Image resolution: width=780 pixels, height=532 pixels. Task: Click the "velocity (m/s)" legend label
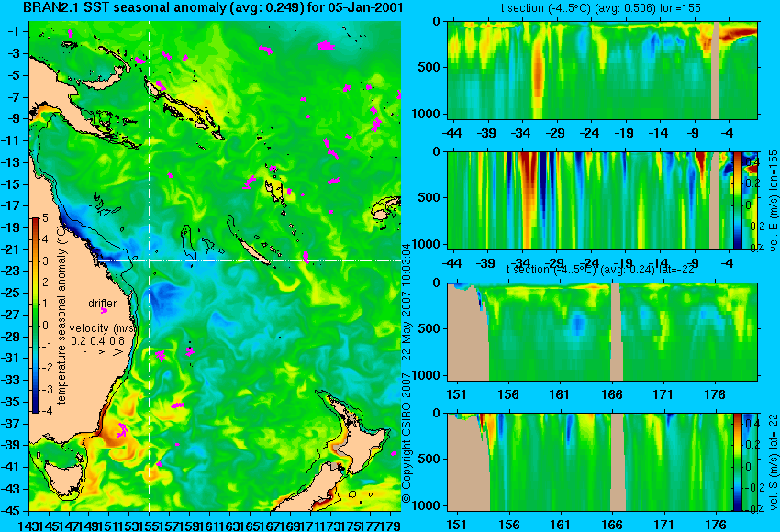(103, 328)
